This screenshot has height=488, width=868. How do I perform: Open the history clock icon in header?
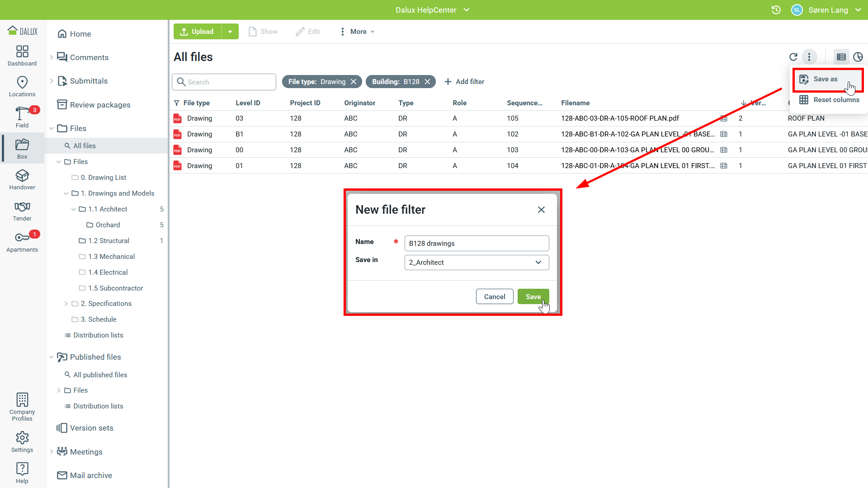(776, 10)
